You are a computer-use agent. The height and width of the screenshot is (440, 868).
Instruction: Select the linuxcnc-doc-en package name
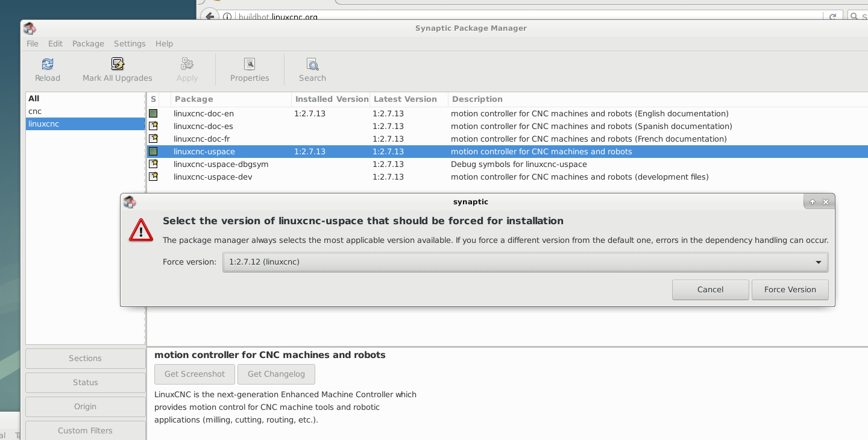point(204,113)
